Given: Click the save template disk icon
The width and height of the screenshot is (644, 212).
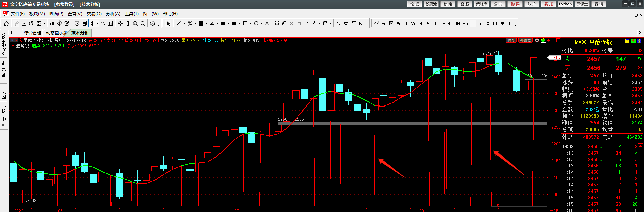Looking at the screenshot, I should (x=325, y=23).
